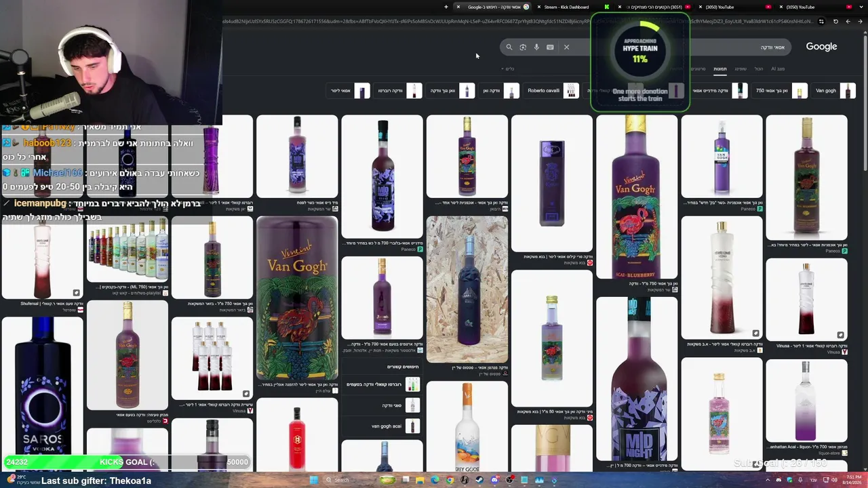
Task: Select the Images tab (תמונות) in Google
Action: click(x=720, y=68)
